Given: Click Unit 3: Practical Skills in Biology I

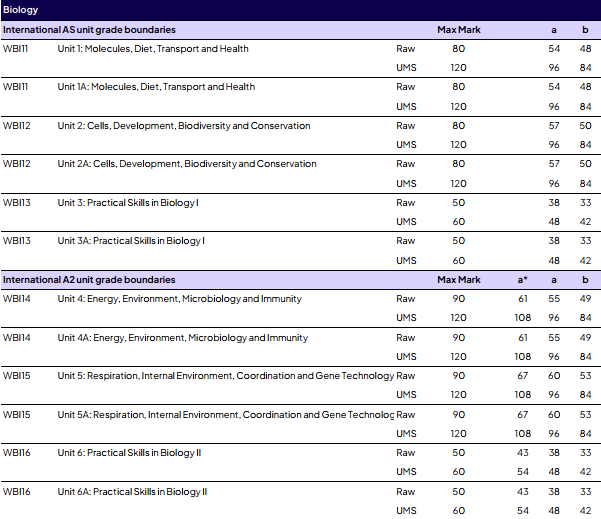Looking at the screenshot, I should 128,203.
